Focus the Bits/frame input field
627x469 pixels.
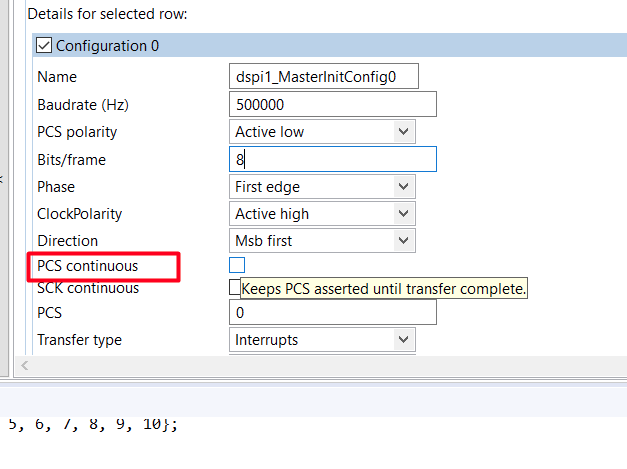pos(333,159)
